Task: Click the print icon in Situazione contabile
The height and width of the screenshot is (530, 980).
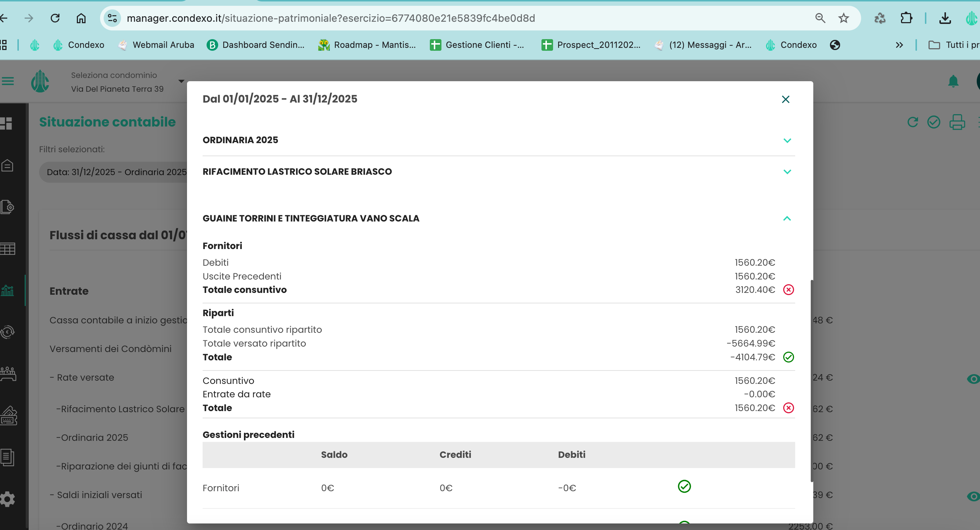Action: pyautogui.click(x=957, y=122)
